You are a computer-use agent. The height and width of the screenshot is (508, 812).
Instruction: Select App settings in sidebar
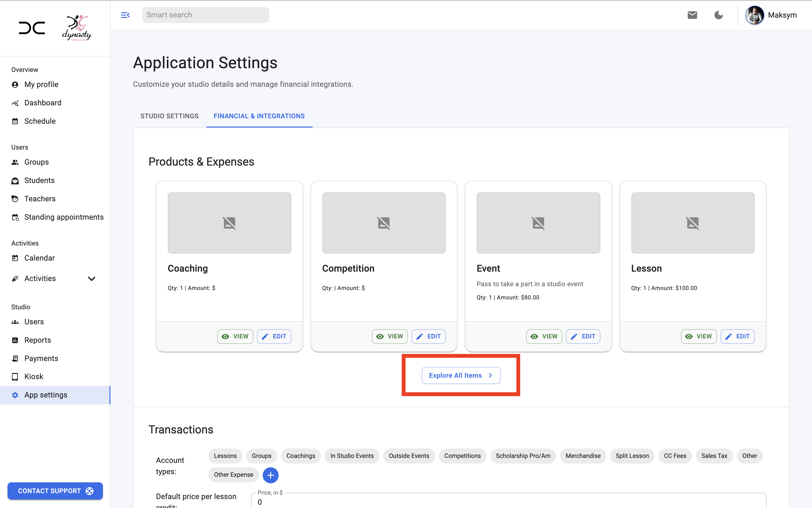point(55,395)
